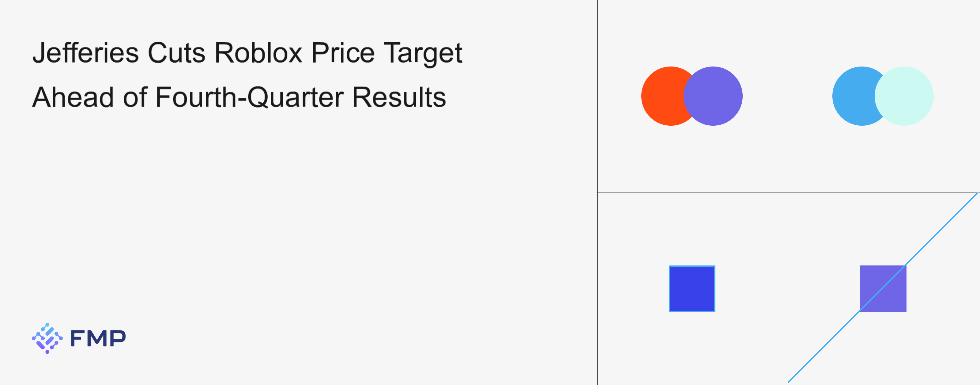The width and height of the screenshot is (980, 385).
Task: Click the word "Results" in the headline
Action: tap(399, 97)
